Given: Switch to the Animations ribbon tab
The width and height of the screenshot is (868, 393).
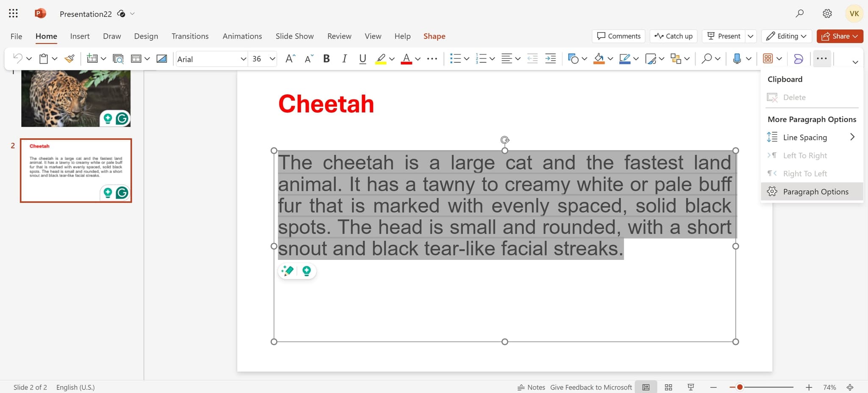Looking at the screenshot, I should tap(242, 36).
